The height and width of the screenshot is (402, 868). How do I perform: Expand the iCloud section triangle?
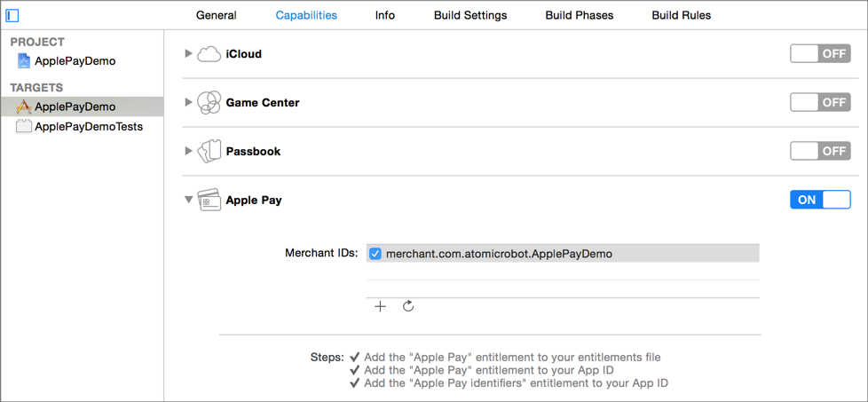[x=188, y=54]
